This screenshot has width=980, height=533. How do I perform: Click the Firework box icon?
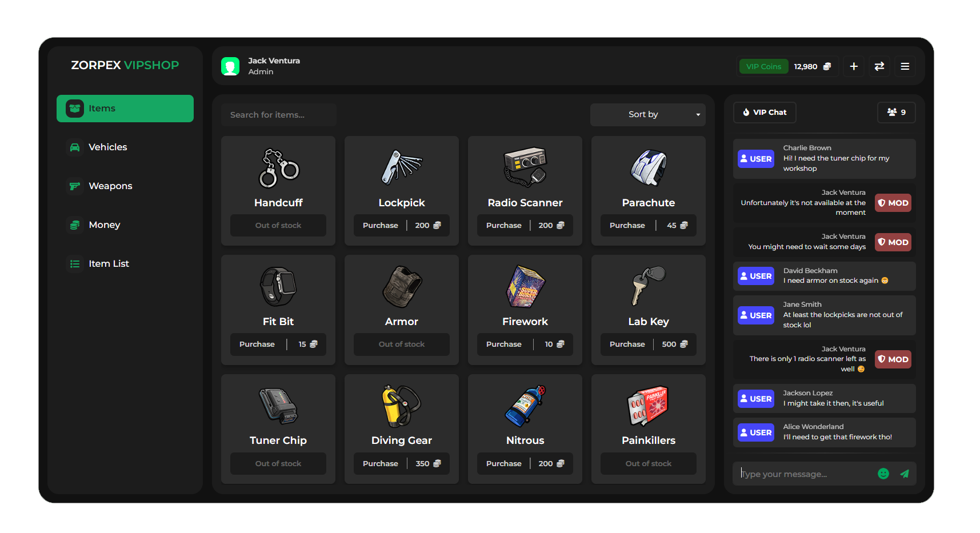[525, 287]
